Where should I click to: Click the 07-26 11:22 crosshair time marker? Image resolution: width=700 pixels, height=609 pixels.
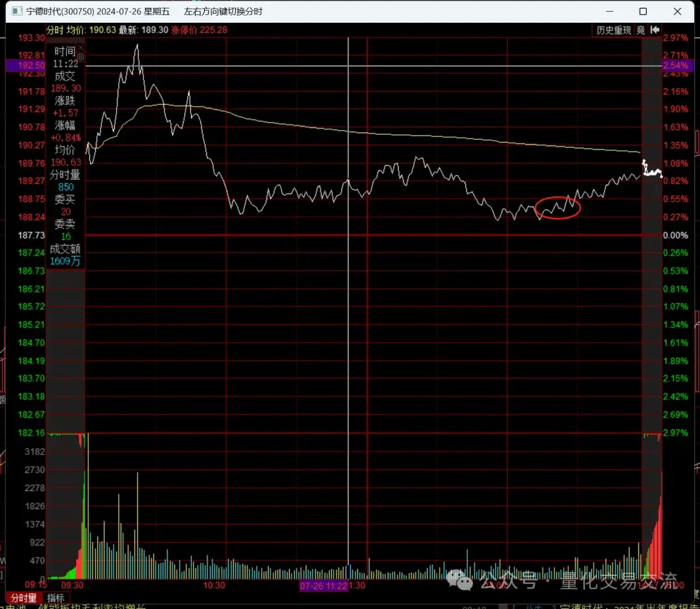point(323,586)
